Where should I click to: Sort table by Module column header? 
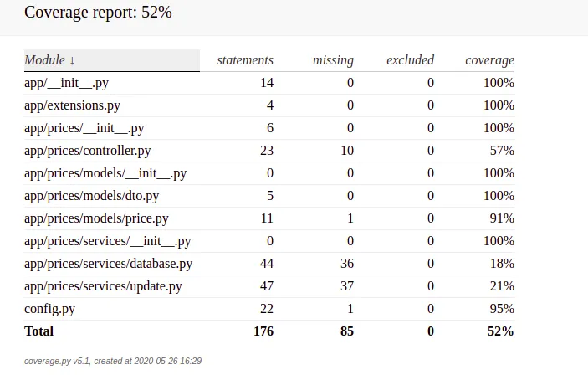tap(50, 60)
